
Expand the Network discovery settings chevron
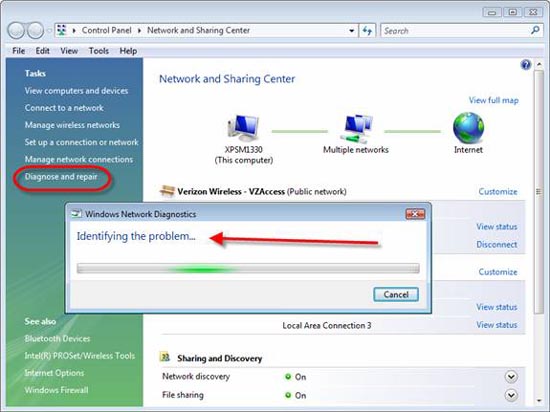coord(511,377)
